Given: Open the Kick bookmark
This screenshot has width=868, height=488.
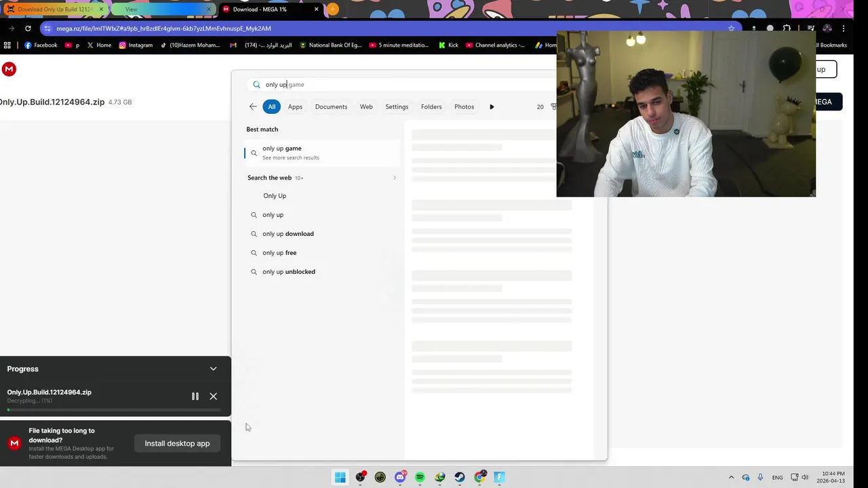Looking at the screenshot, I should coord(448,45).
